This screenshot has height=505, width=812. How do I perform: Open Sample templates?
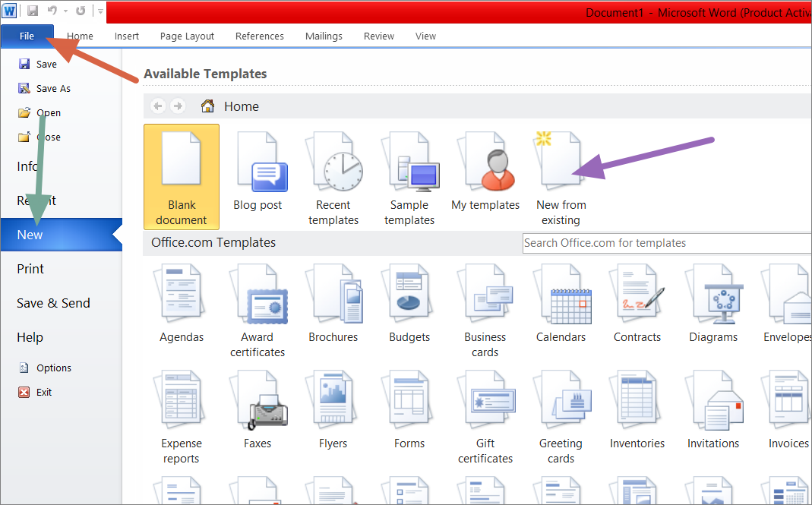click(409, 173)
